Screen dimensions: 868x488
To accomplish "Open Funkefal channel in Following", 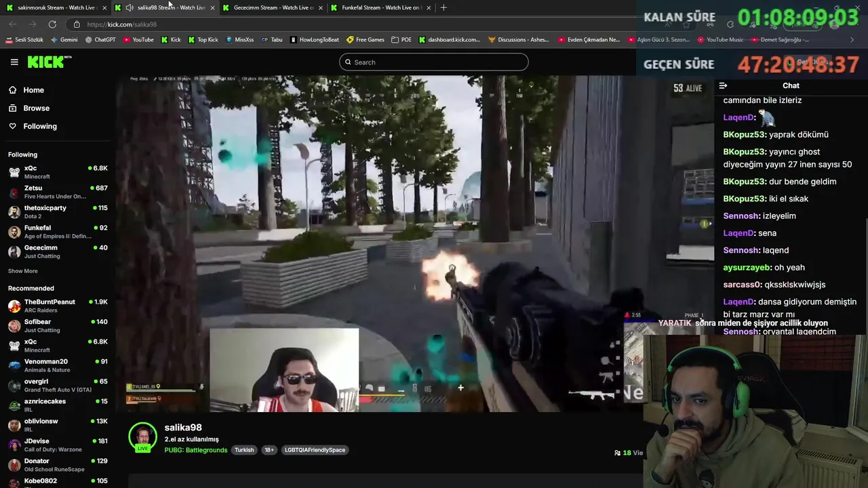I will [58, 232].
